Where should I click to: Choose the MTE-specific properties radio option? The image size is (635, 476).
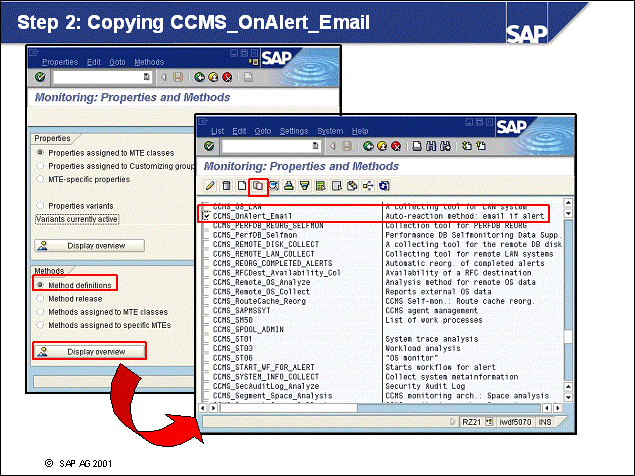pos(40,179)
